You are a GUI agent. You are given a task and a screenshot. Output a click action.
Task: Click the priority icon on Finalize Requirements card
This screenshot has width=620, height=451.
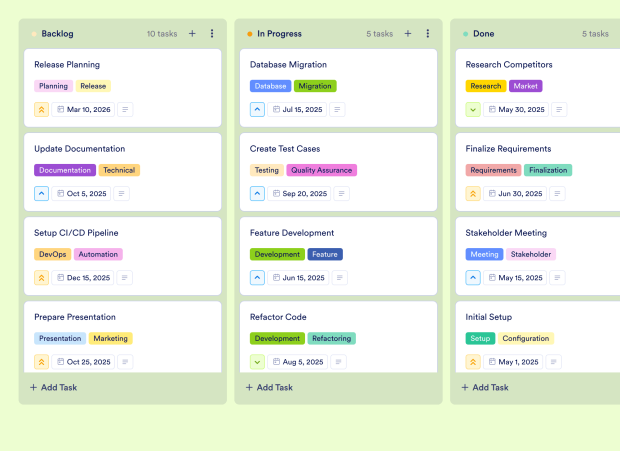pyautogui.click(x=473, y=193)
